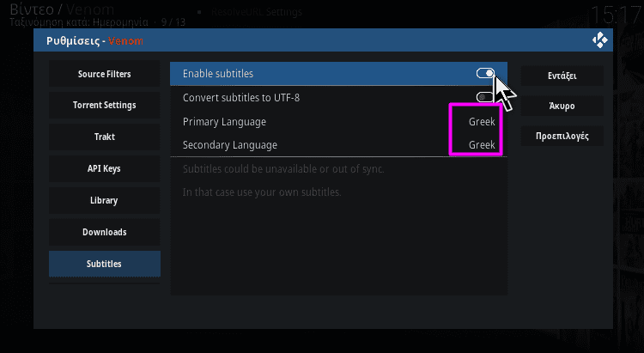Change Secondary Language Greek value
This screenshot has width=644, height=353.
pos(482,145)
